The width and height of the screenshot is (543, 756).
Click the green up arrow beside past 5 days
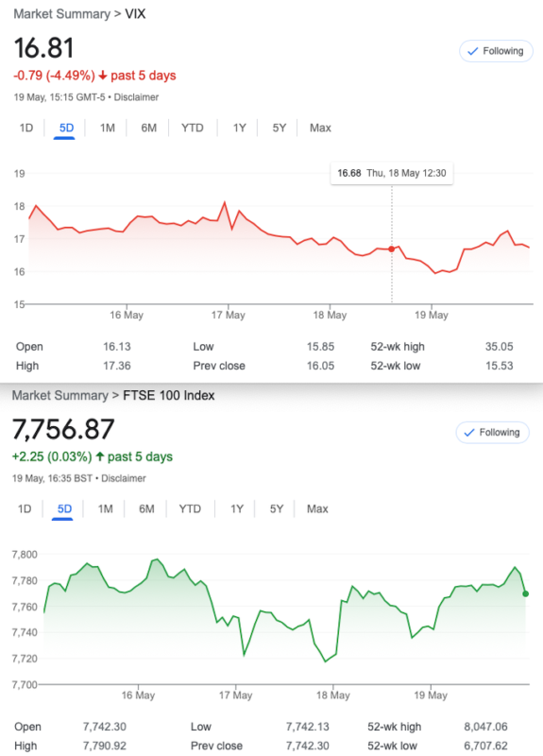(x=100, y=456)
